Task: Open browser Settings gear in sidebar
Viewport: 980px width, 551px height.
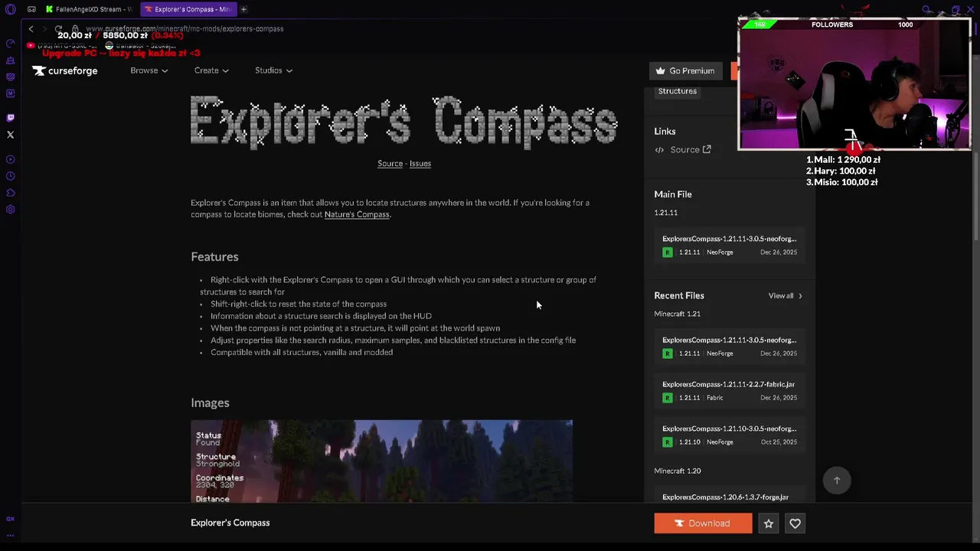Action: pos(10,210)
